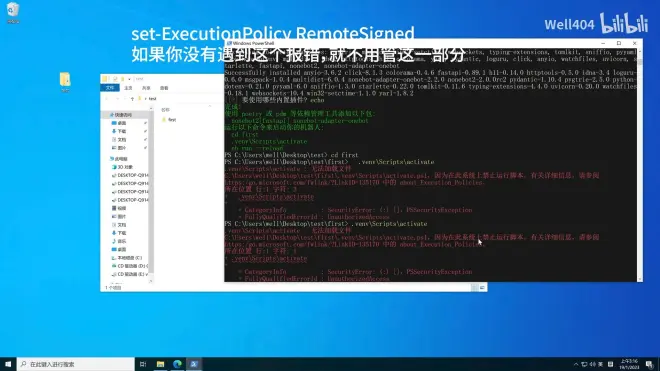Switch Explorer to large icons view icon
Image resolution: width=660 pixels, height=371 pixels.
point(482,288)
